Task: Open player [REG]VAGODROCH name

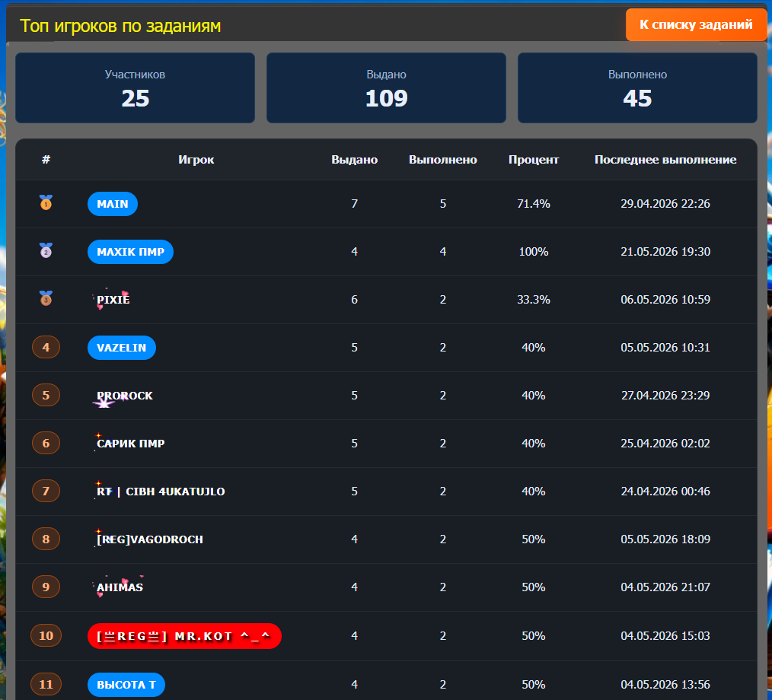Action: tap(150, 539)
